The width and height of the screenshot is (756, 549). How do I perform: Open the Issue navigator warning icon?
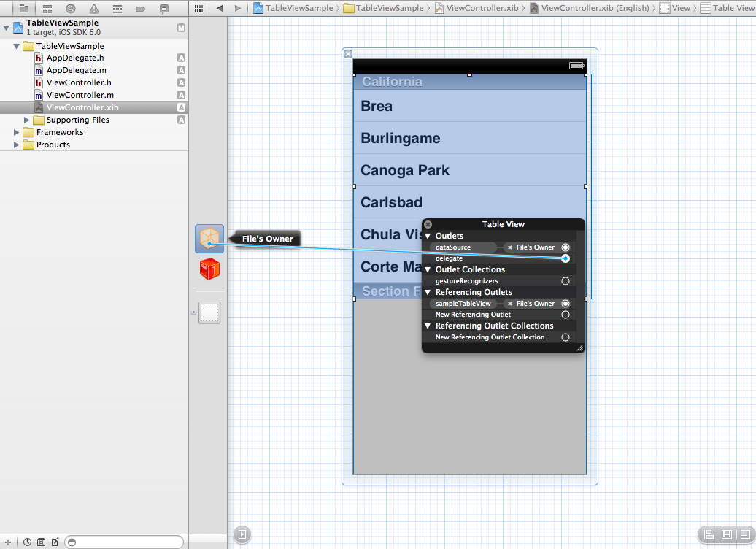94,8
